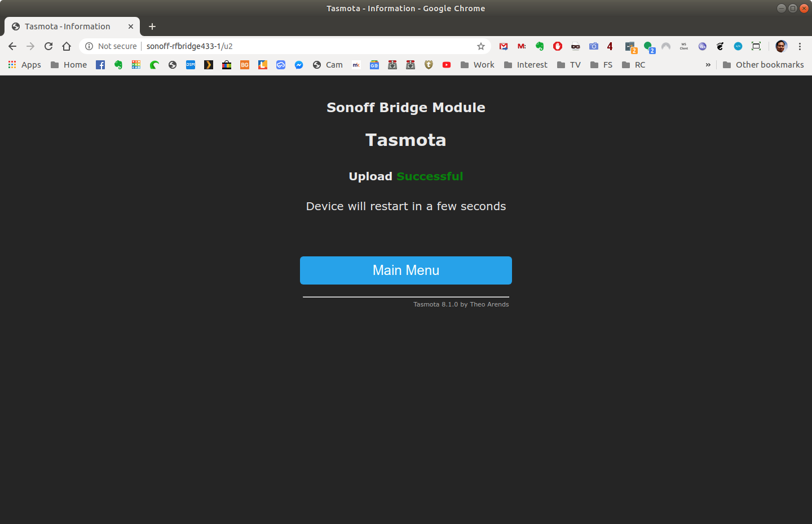Open the YouTube bookmark icon
This screenshot has height=524, width=812.
[x=447, y=65]
